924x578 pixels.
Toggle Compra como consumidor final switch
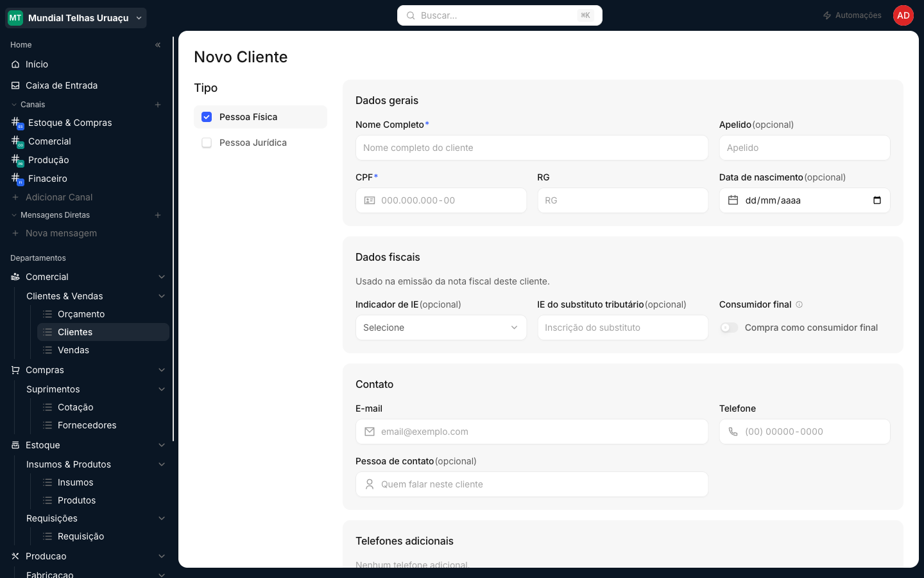tap(729, 328)
